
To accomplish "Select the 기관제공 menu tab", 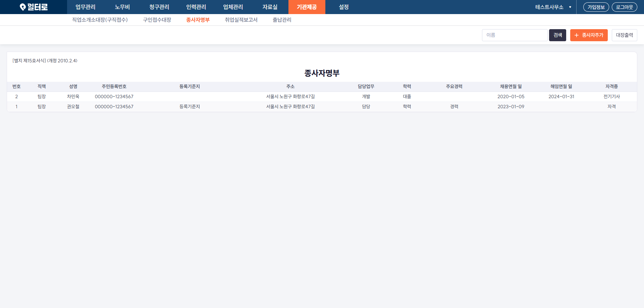I will pos(307,7).
